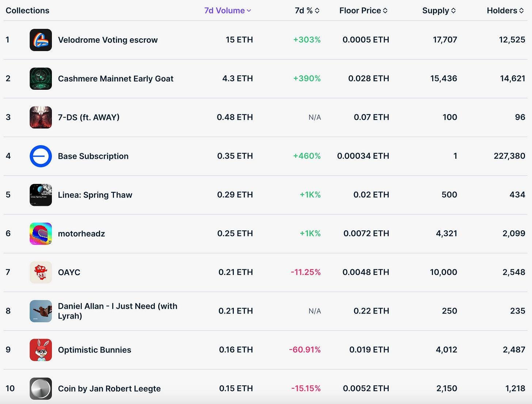Open the OAYC red ape icon
Screen dimensions: 532x404
pyautogui.click(x=41, y=272)
